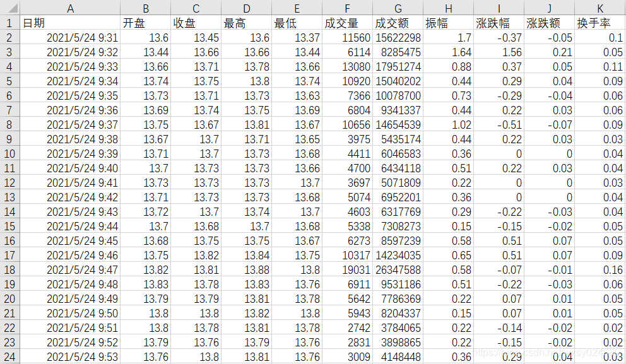Select the volume cell 3697
Image resolution: width=626 pixels, height=364 pixels.
[347, 183]
